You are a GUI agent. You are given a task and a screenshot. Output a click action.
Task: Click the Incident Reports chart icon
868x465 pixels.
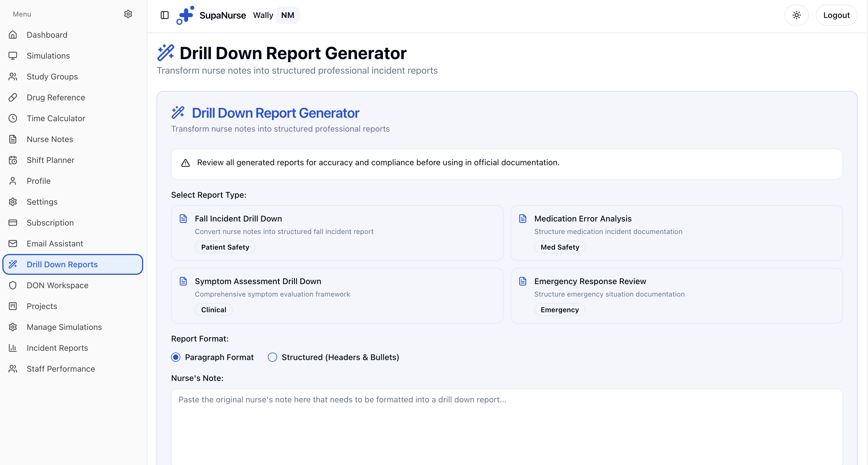tap(13, 348)
